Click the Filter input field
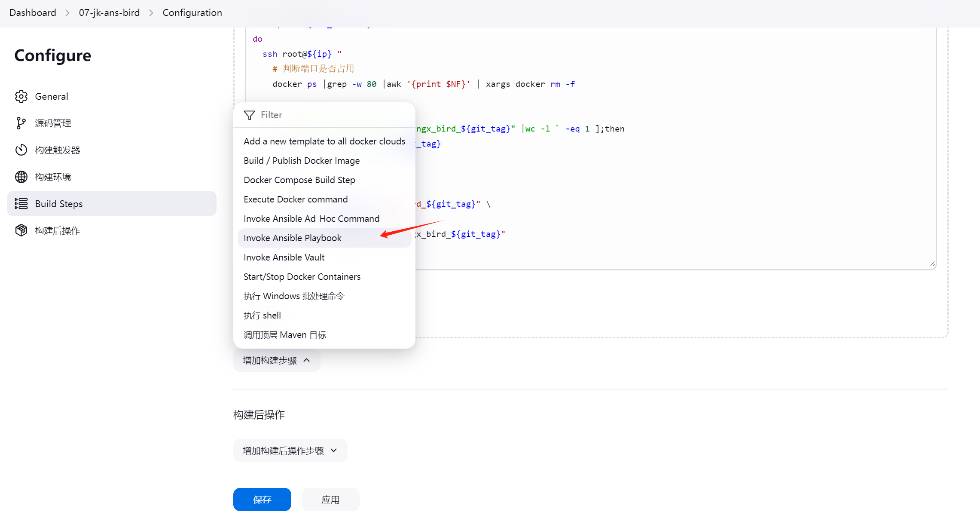 324,115
